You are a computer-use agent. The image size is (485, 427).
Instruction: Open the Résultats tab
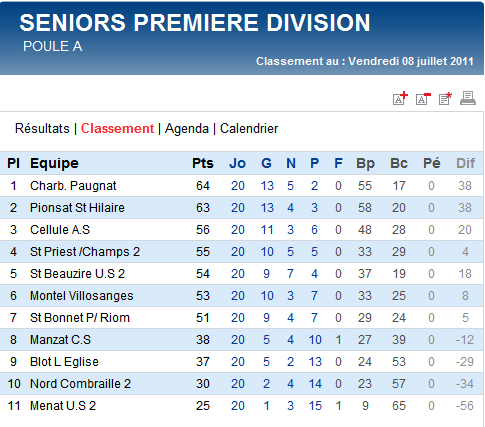(42, 129)
